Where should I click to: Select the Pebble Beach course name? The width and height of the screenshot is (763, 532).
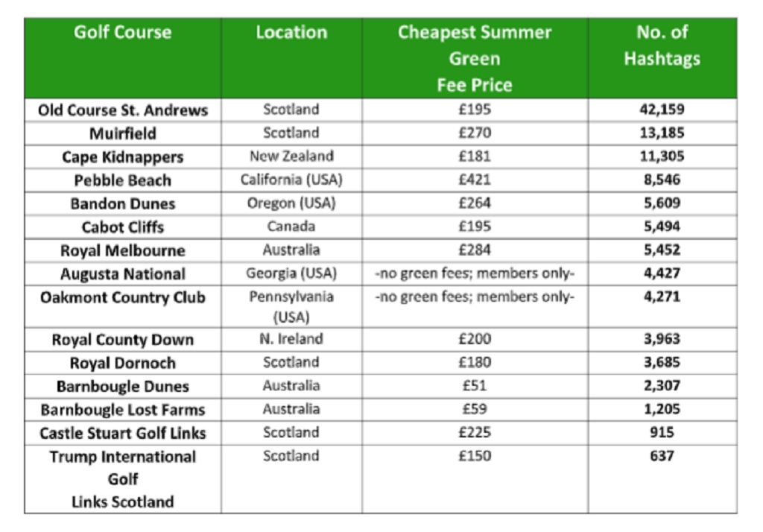[123, 180]
